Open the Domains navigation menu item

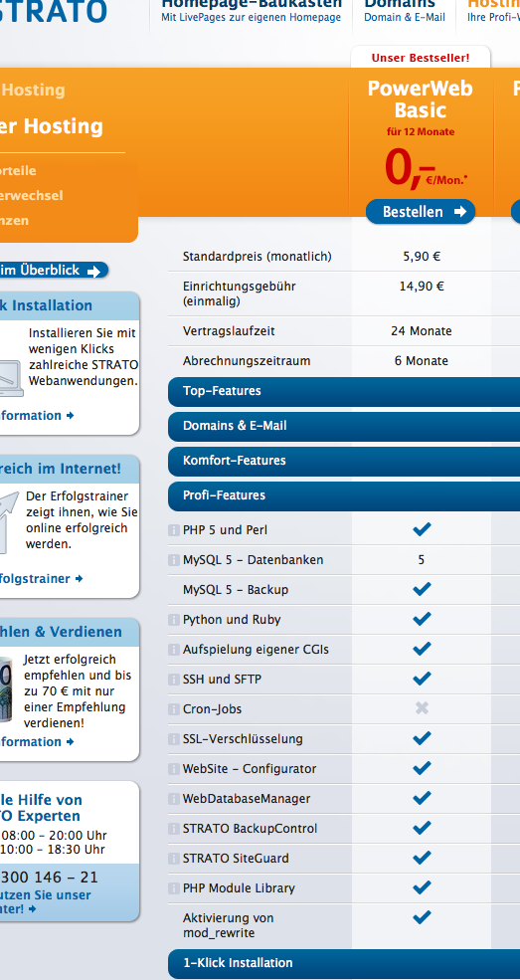coord(405,11)
